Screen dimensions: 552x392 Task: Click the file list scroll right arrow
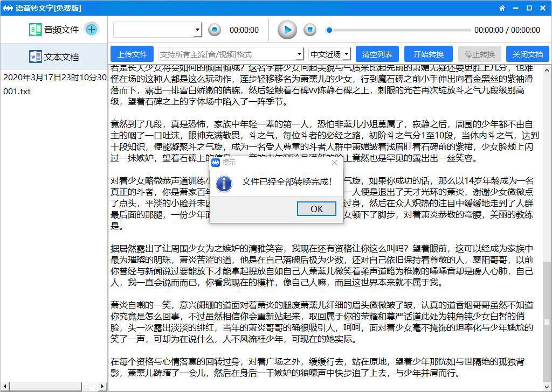click(x=102, y=387)
